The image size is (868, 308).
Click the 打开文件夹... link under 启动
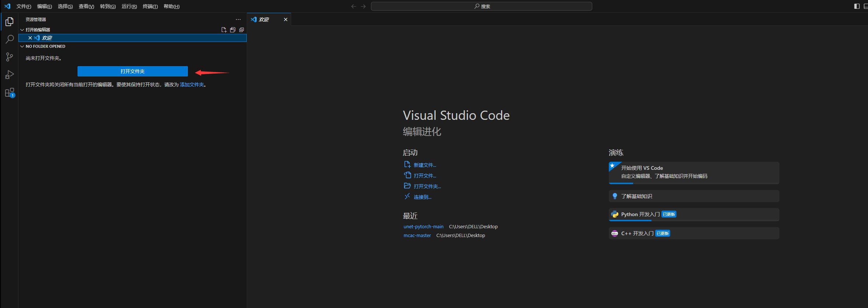pyautogui.click(x=427, y=186)
